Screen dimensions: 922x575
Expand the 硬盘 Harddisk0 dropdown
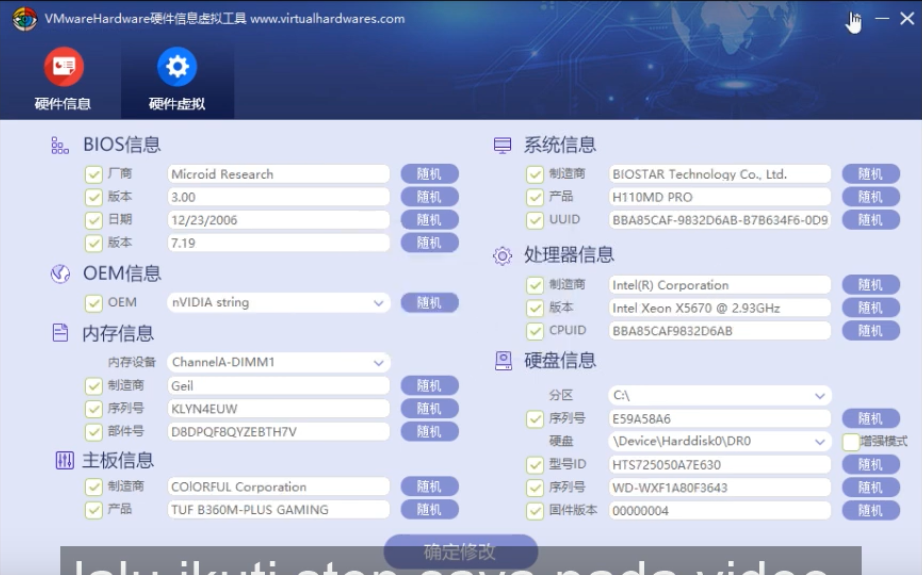(720, 442)
